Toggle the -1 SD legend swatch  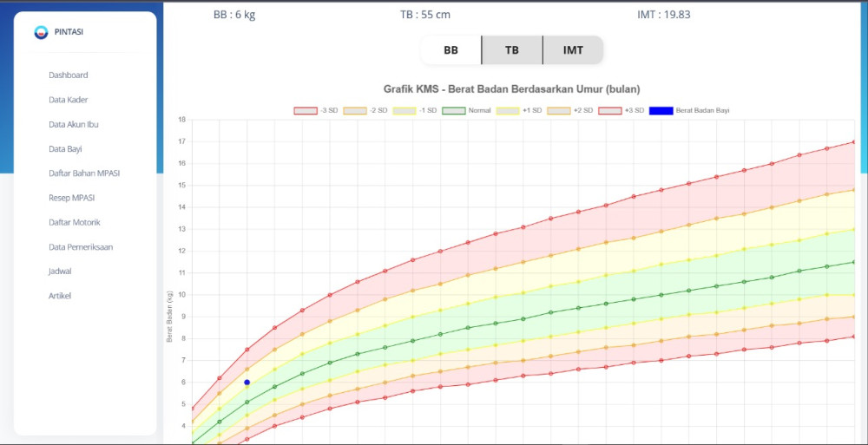point(404,111)
